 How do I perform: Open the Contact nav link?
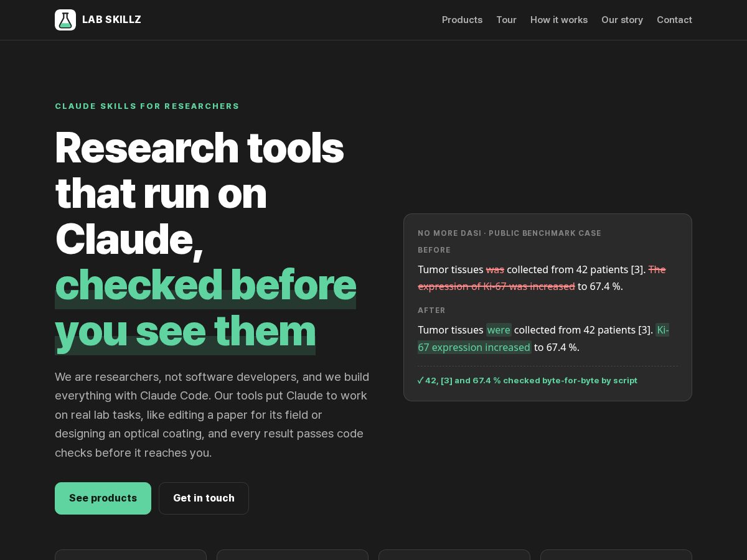674,20
